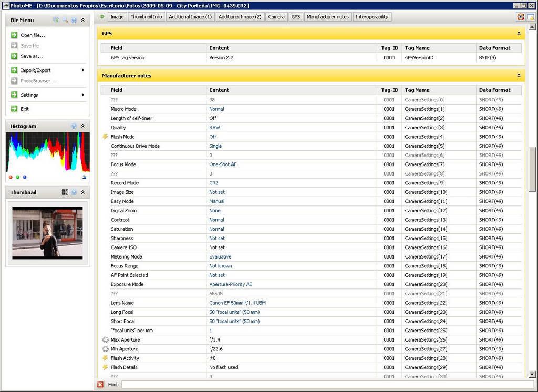Click the round blue icon in Histogram header
This screenshot has height=392, width=538.
(74, 126)
